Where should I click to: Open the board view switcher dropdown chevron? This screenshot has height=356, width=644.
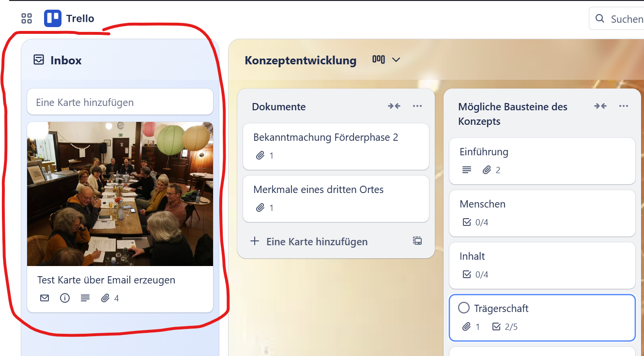(396, 60)
